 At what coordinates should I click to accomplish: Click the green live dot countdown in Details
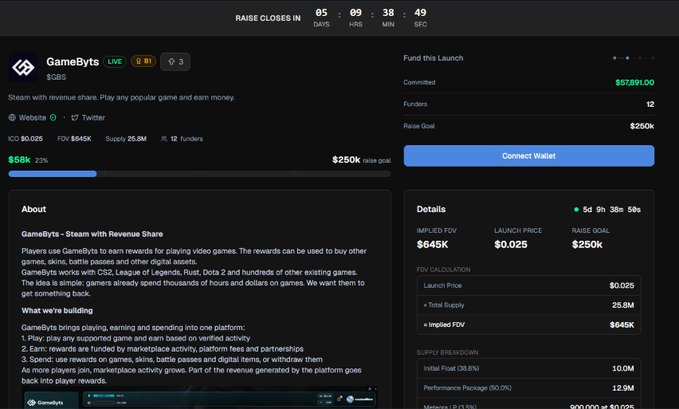608,210
